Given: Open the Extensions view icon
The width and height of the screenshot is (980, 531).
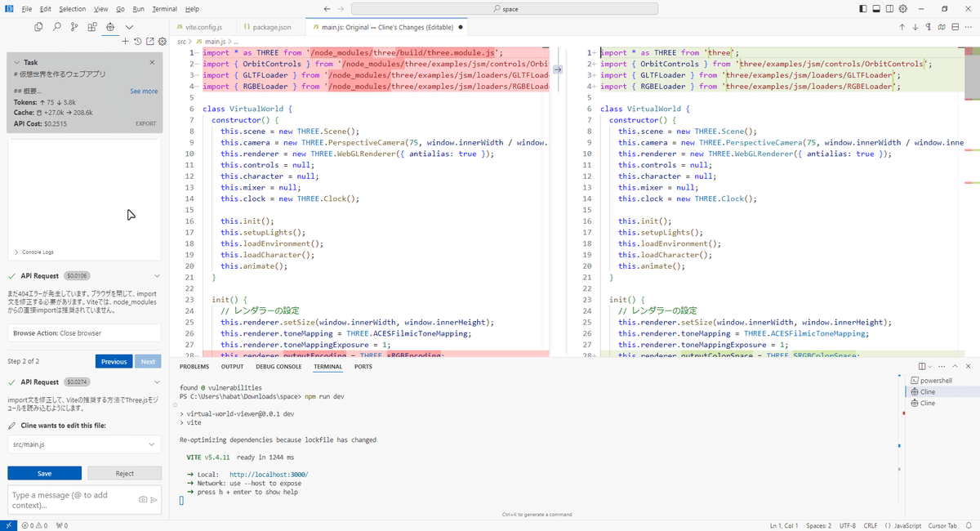Looking at the screenshot, I should [x=92, y=27].
